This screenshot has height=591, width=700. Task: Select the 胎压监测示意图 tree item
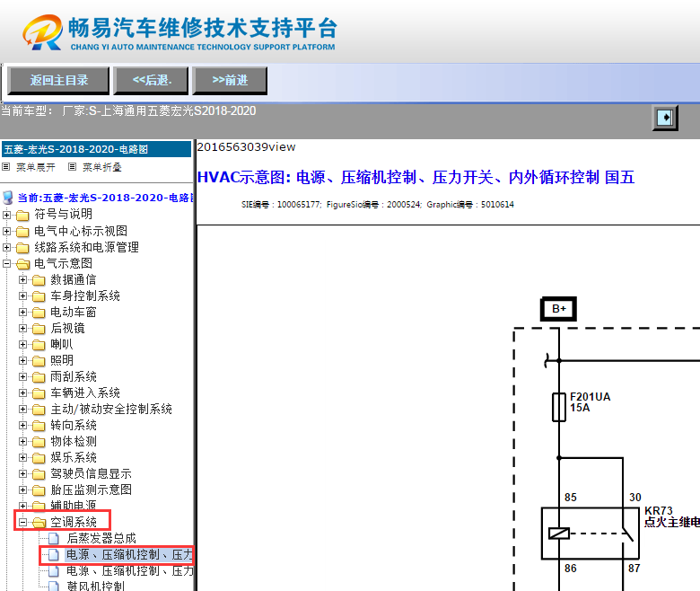click(91, 490)
